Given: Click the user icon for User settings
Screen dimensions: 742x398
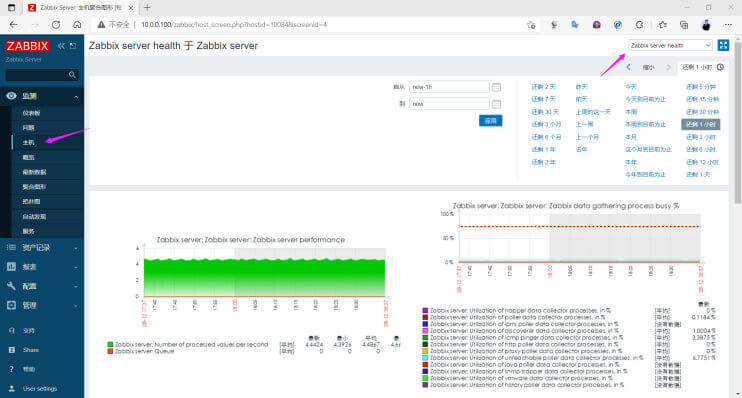Looking at the screenshot, I should click(12, 389).
